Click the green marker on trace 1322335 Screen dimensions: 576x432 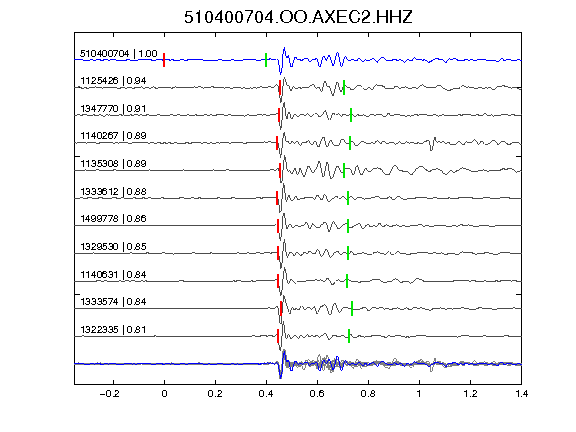[349, 336]
